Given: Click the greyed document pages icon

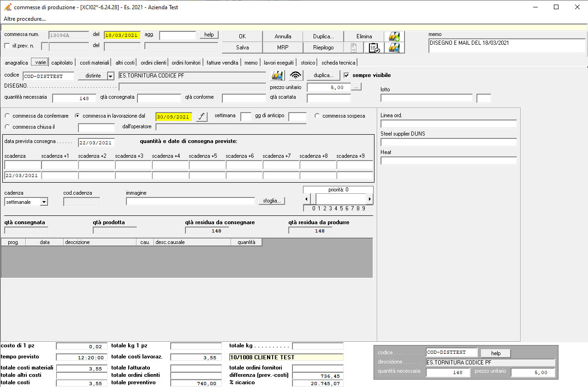Looking at the screenshot, I should [354, 48].
